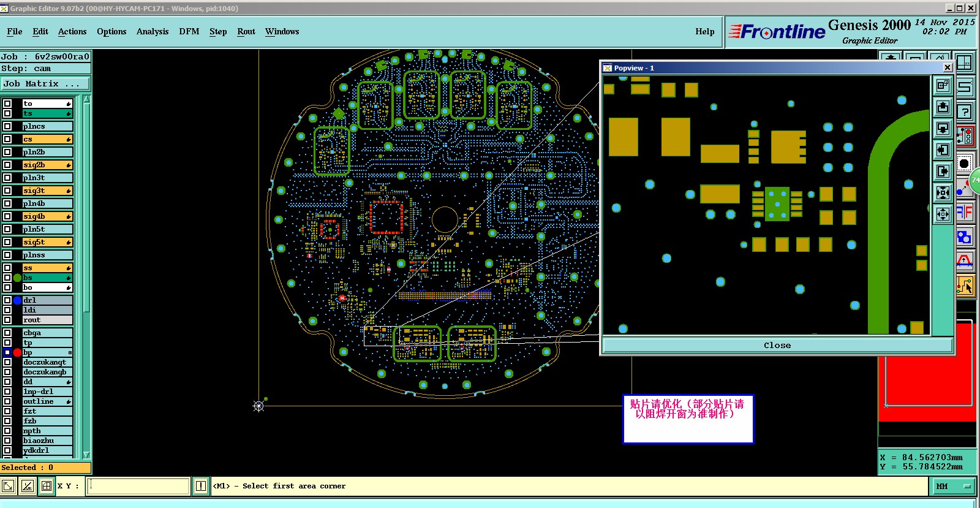The width and height of the screenshot is (980, 508).
Task: Open the Edit menu
Action: [40, 32]
